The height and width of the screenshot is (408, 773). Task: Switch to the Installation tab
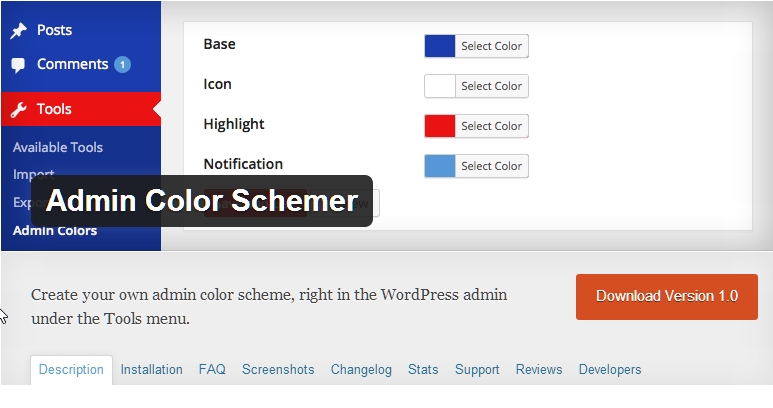(x=151, y=370)
